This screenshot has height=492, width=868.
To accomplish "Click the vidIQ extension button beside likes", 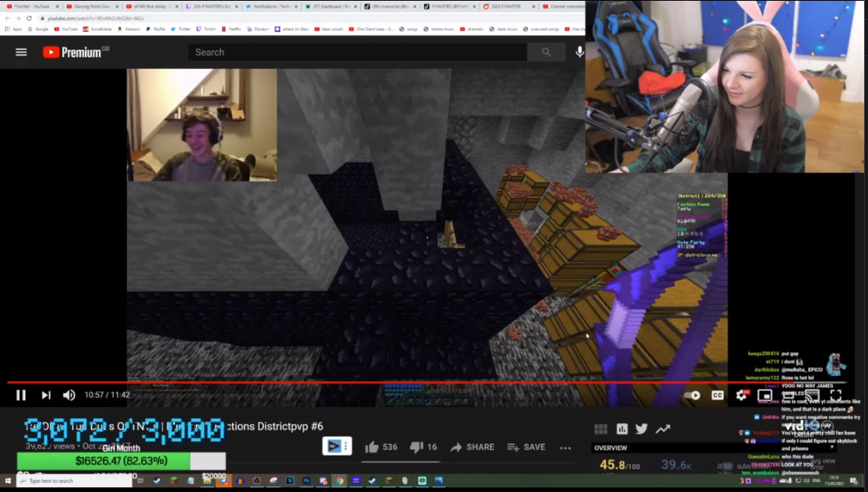I will pyautogui.click(x=337, y=446).
